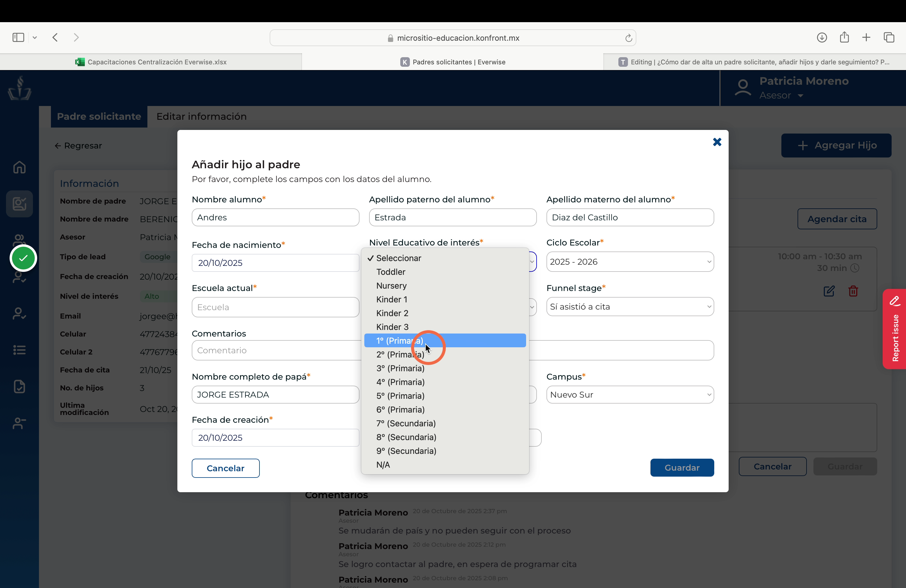Image resolution: width=906 pixels, height=588 pixels.
Task: Click the Agregar Hijo button
Action: pos(836,145)
